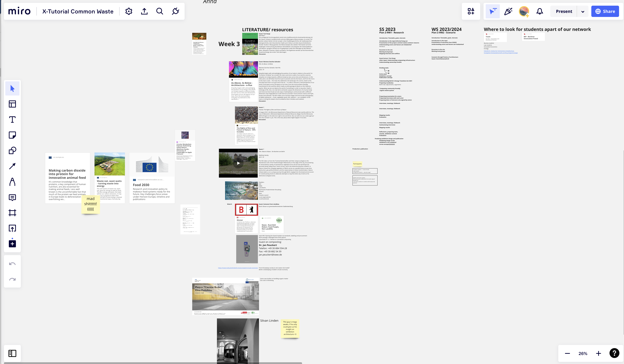Select the Text tool

pos(12,120)
